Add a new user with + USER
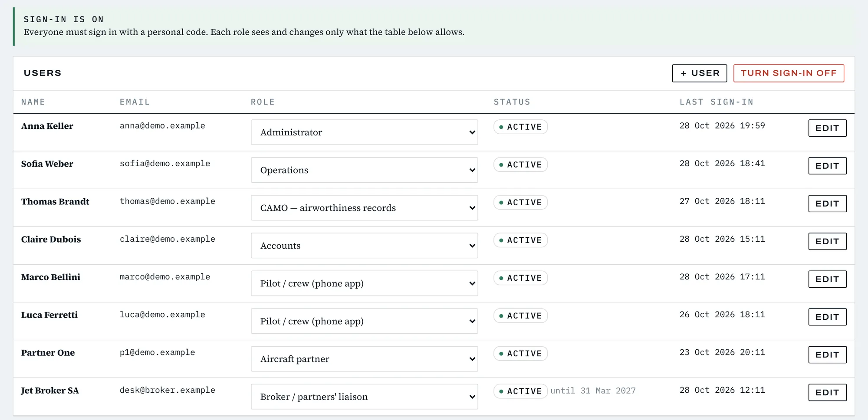Viewport: 868px width, 420px height. point(699,73)
